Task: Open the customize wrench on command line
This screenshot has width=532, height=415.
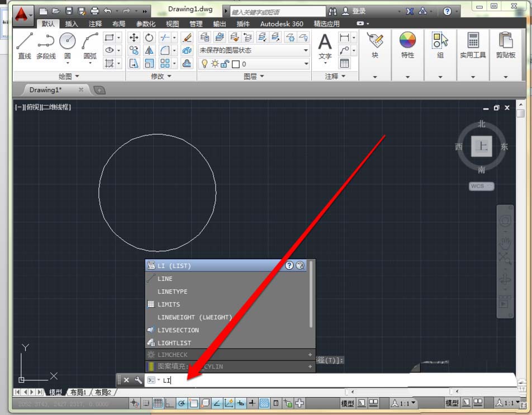Action: (138, 380)
